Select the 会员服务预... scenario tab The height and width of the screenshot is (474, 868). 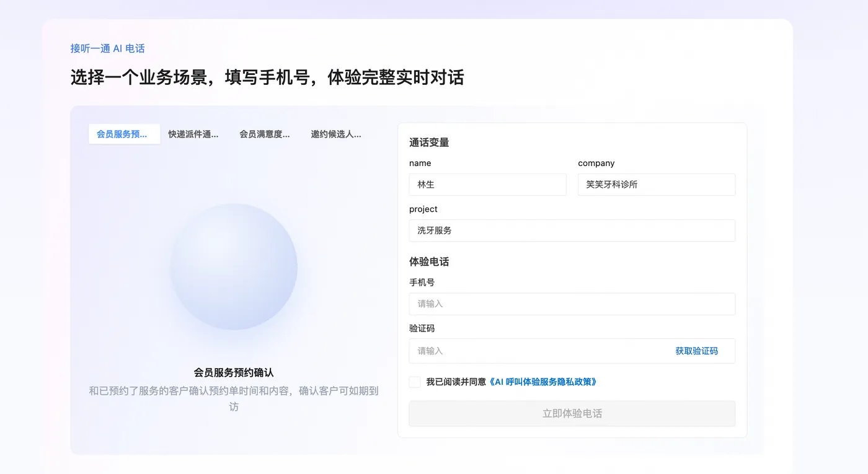(124, 134)
